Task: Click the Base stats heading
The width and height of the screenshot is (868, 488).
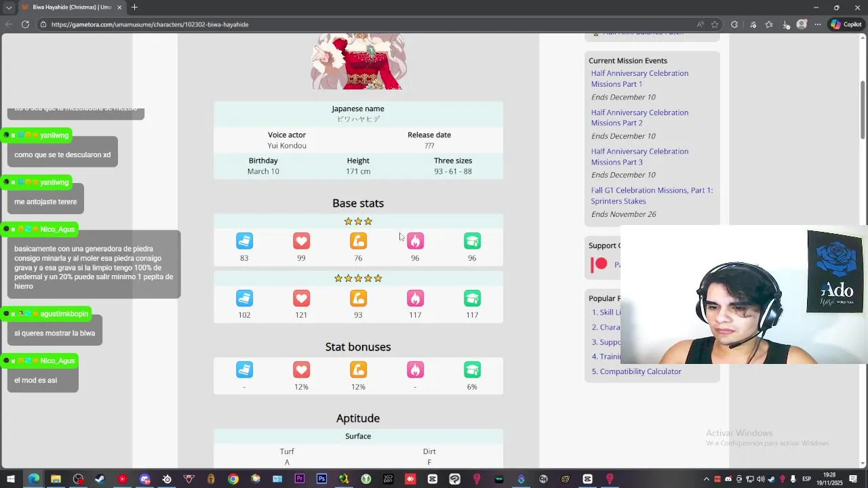Action: [358, 203]
